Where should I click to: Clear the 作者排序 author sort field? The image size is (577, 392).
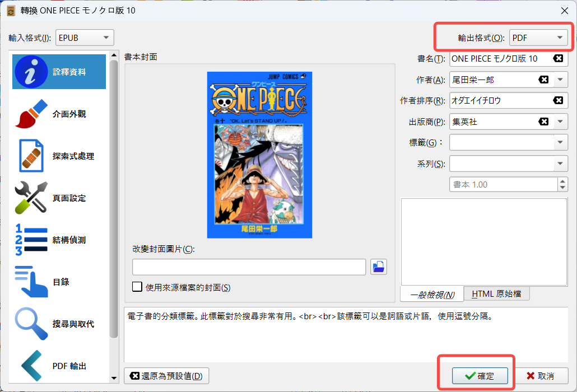click(x=558, y=100)
